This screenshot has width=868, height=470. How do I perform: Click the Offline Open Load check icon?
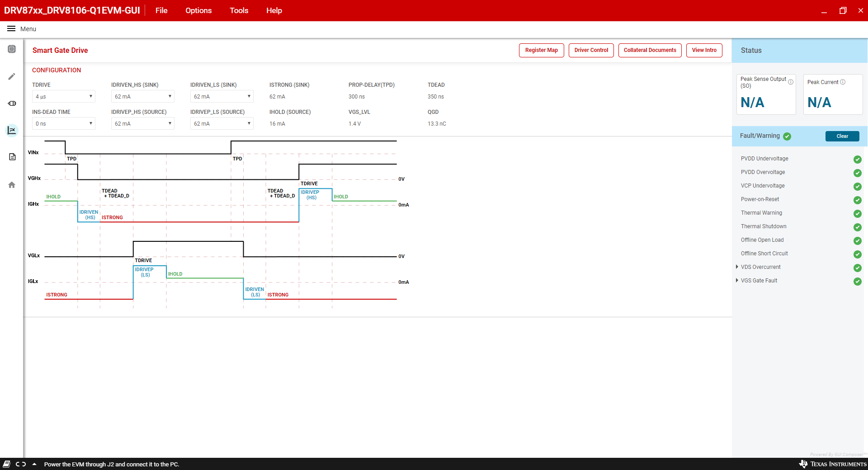point(857,240)
